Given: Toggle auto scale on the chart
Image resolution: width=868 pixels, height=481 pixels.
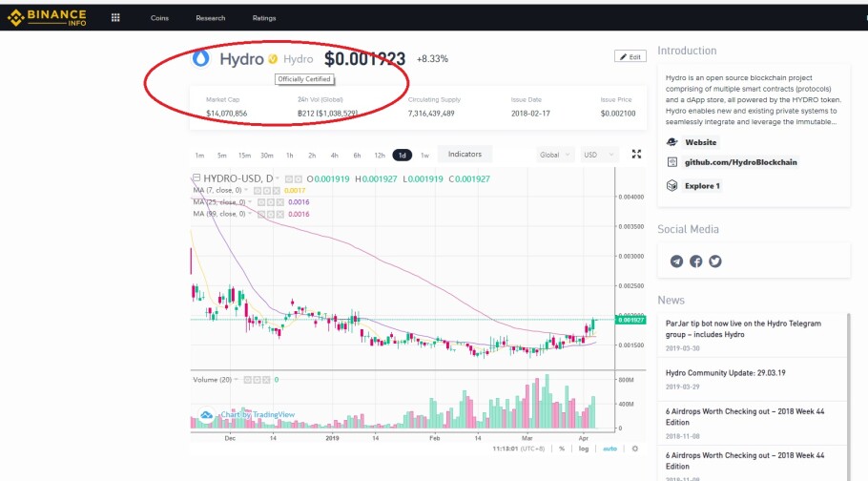Looking at the screenshot, I should [610, 449].
